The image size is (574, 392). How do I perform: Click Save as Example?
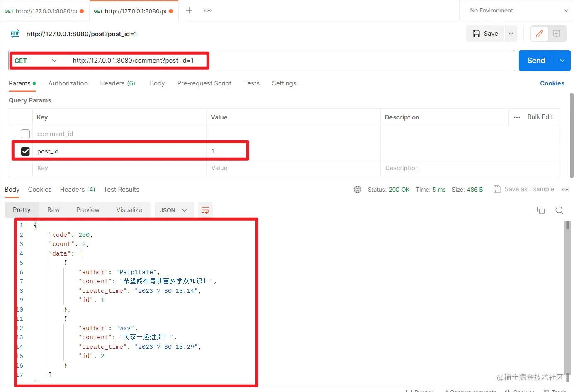pyautogui.click(x=524, y=189)
